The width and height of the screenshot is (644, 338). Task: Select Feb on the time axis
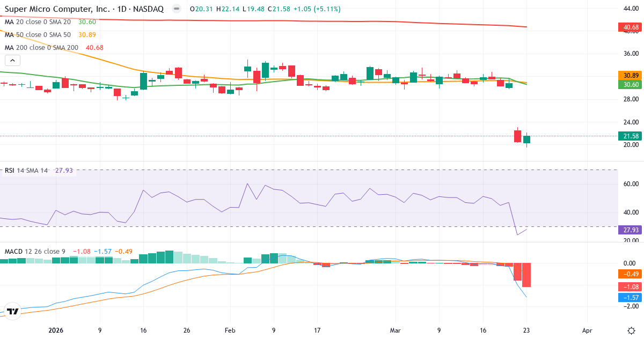[x=230, y=331]
